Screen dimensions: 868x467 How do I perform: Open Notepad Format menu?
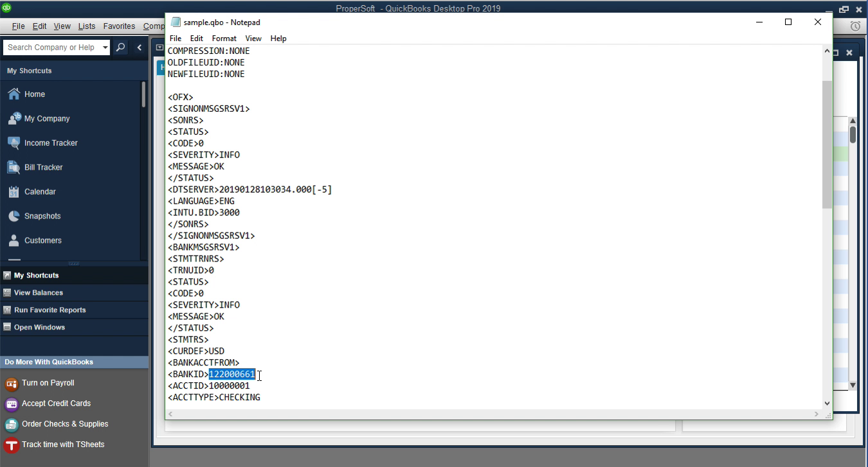click(x=224, y=39)
